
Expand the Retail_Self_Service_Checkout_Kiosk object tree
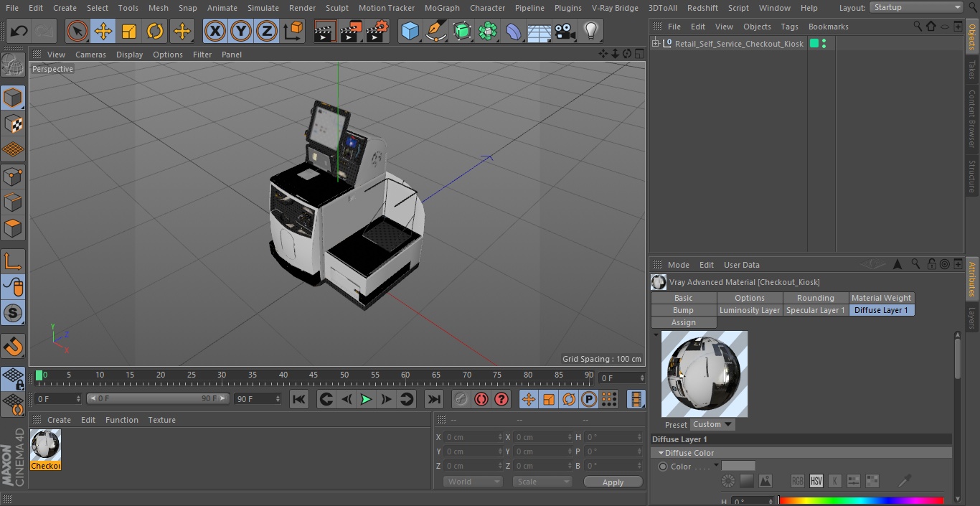(x=656, y=44)
